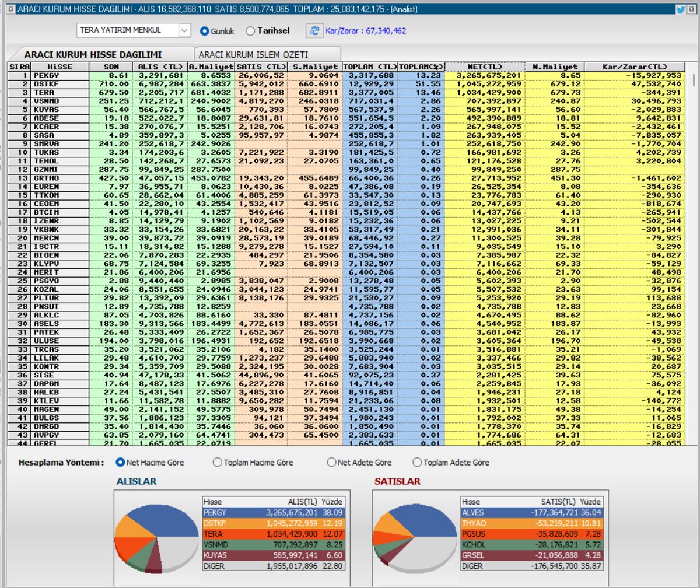The image size is (700, 588).
Task: Open the TERA YATIRIM MENKUL broker dropdown
Action: point(184,30)
